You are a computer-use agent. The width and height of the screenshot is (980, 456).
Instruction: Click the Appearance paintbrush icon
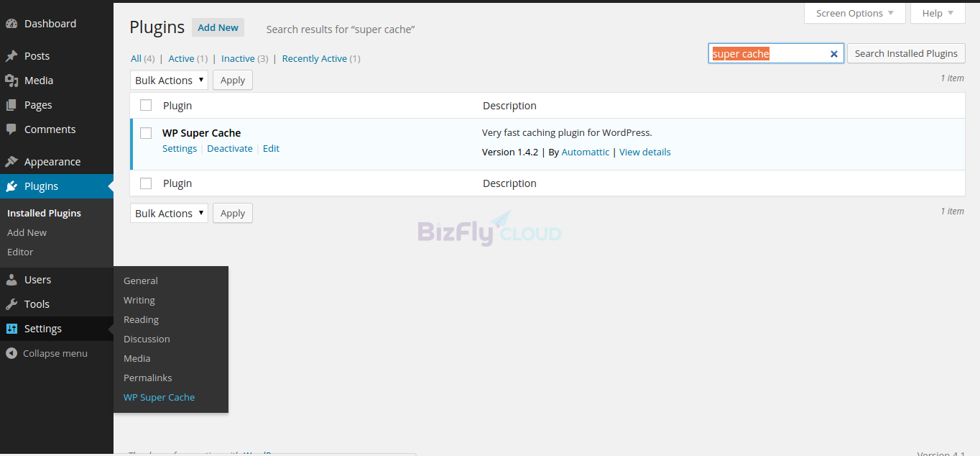click(x=11, y=162)
